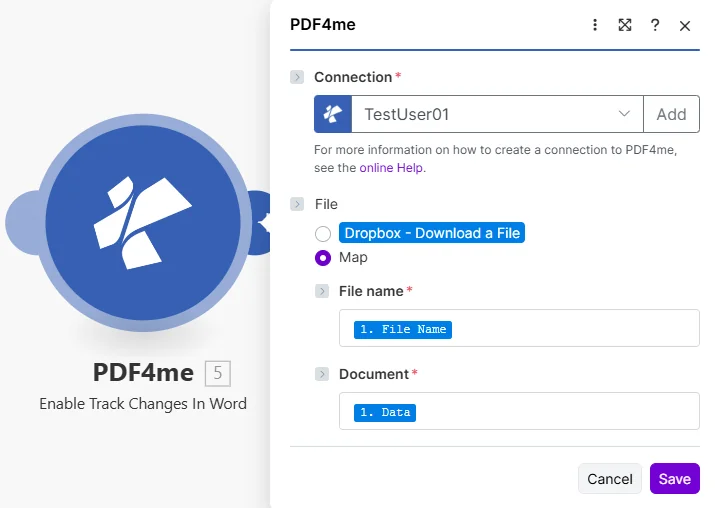Expand the Connection section chevron
The height and width of the screenshot is (508, 715).
pos(297,77)
